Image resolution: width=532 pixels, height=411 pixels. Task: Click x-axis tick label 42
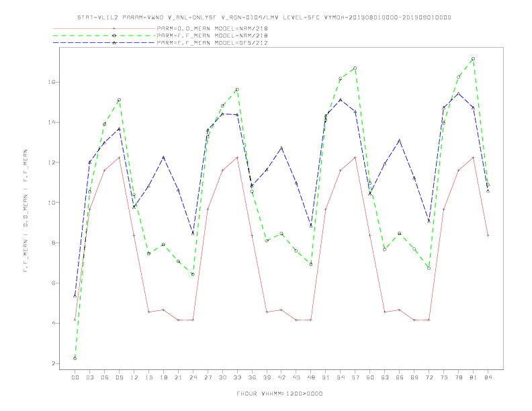tap(281, 377)
